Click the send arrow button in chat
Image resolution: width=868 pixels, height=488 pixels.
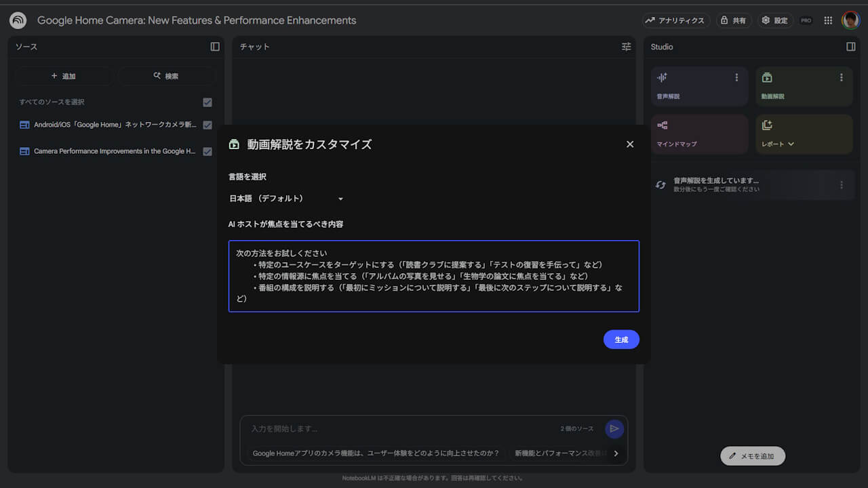614,428
